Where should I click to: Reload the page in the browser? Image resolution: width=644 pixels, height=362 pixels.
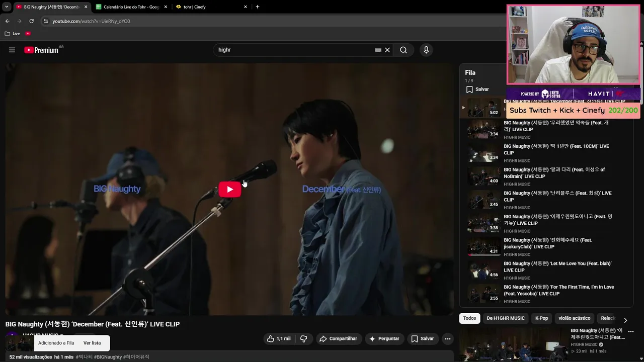tap(31, 21)
